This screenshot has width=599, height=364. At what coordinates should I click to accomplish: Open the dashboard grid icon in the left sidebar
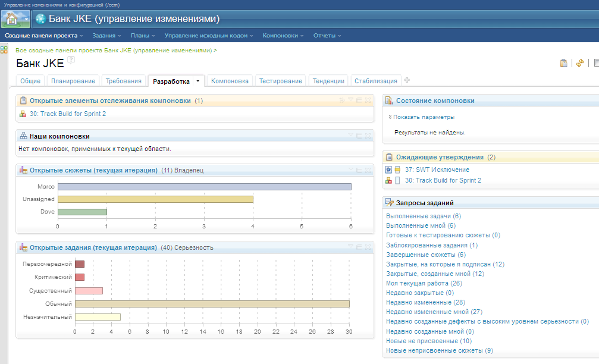point(4,50)
